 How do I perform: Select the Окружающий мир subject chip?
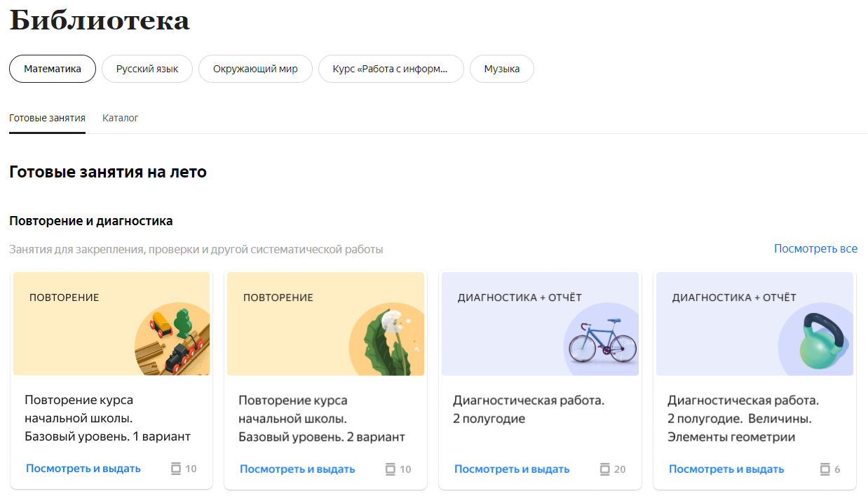[255, 69]
